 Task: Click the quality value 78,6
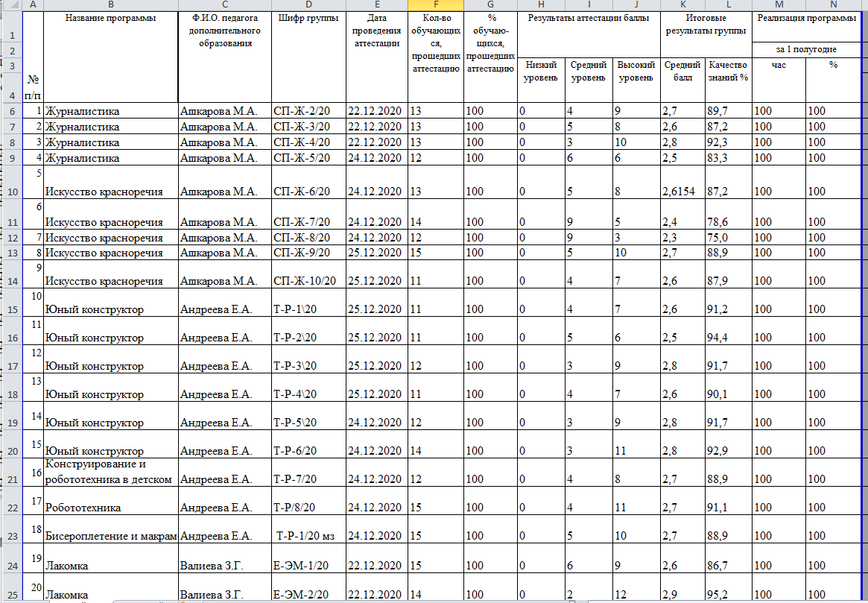(x=729, y=214)
